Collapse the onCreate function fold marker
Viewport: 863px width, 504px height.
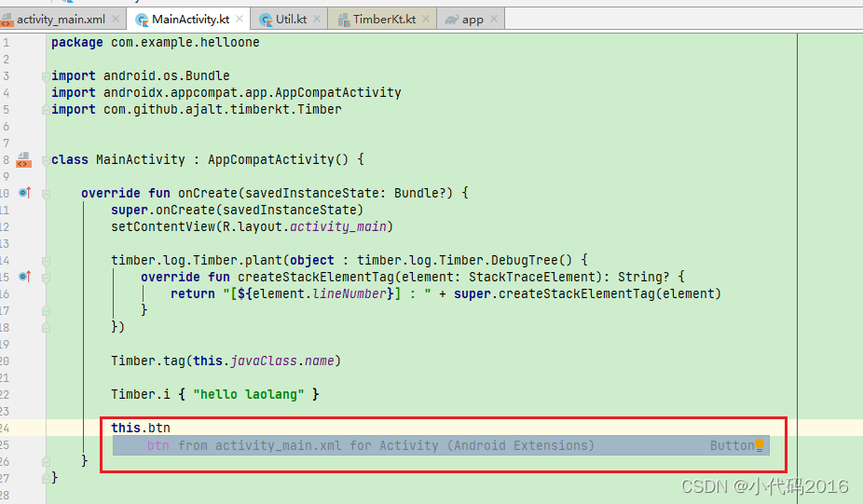(46, 194)
